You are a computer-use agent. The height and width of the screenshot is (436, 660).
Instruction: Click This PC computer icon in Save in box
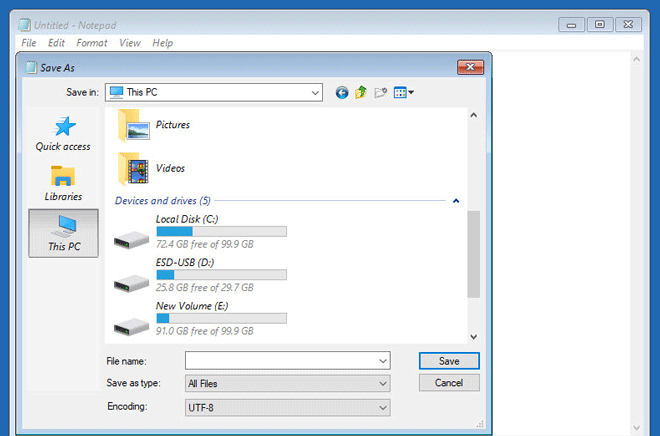(x=116, y=92)
